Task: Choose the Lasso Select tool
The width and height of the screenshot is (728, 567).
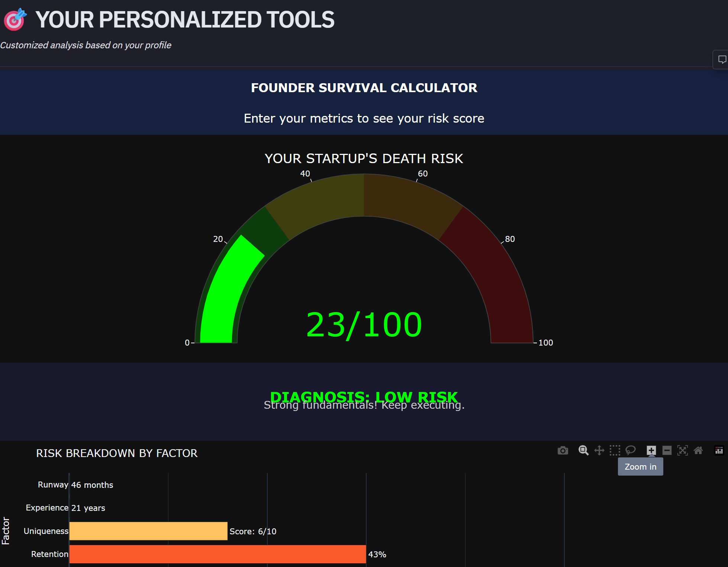Action: (x=631, y=451)
